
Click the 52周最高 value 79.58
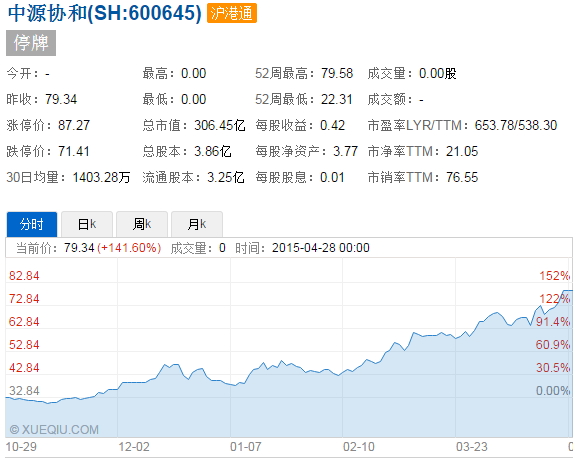click(337, 73)
